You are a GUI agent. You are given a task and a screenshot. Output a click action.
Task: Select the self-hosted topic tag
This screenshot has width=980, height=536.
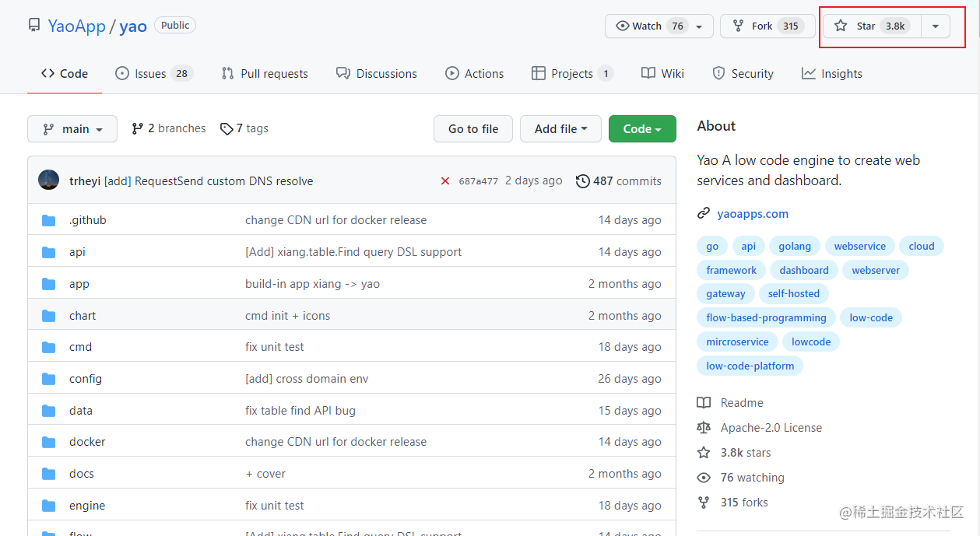pos(794,294)
